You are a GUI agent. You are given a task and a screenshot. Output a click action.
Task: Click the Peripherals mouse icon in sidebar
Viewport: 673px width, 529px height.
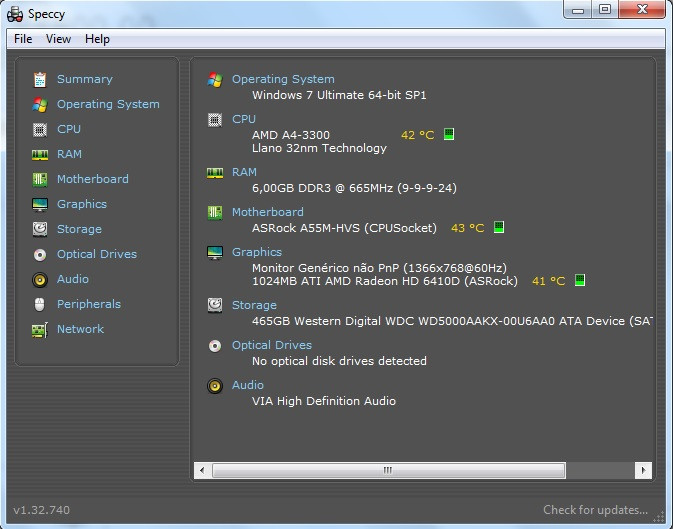tap(39, 304)
